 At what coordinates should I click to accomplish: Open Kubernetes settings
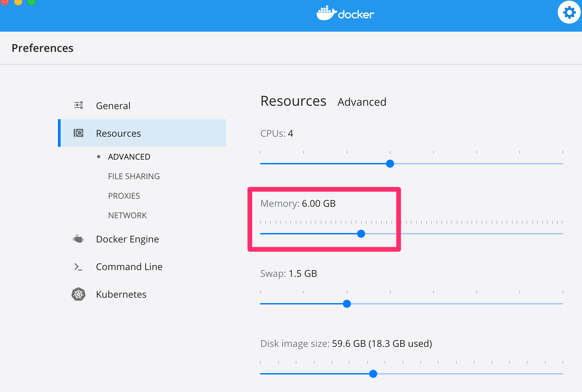click(x=121, y=294)
